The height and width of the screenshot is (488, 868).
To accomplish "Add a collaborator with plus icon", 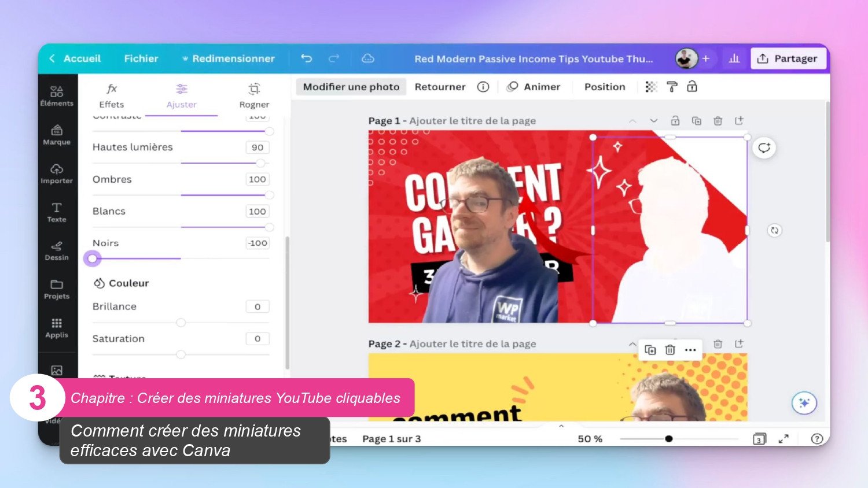I will (x=706, y=58).
